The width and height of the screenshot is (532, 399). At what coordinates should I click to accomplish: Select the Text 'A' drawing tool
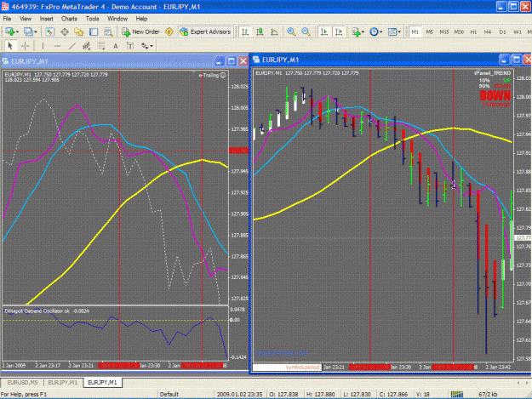(x=116, y=46)
